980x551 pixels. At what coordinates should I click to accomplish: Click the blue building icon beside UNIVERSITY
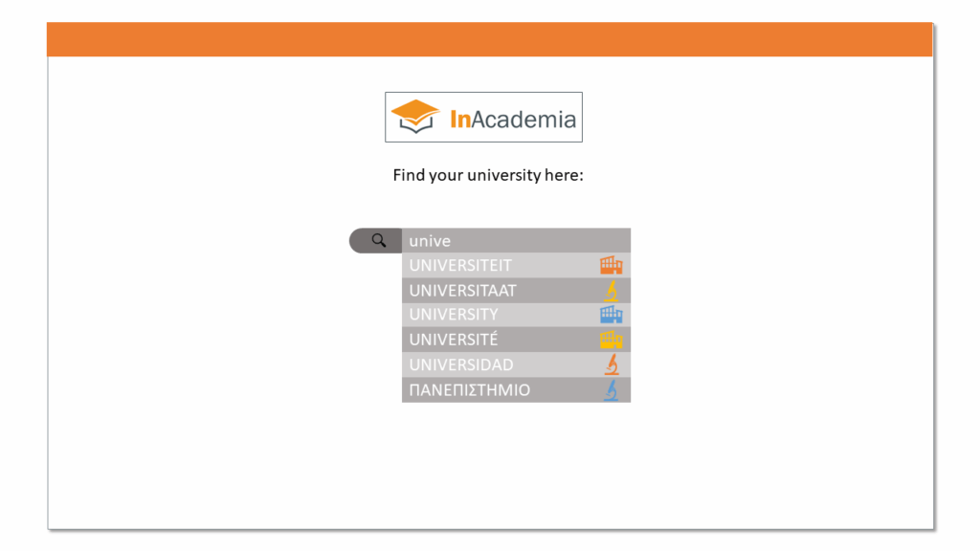[611, 315]
